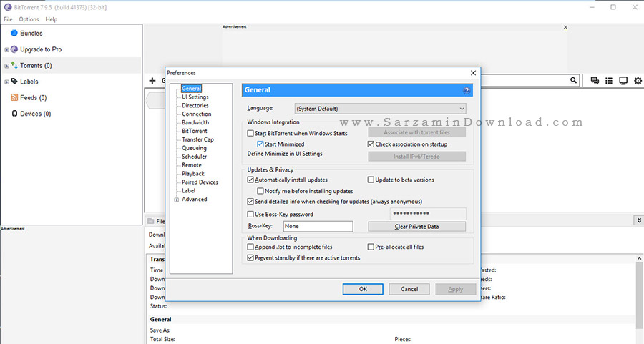This screenshot has width=644, height=344.
Task: Select BitTorrent in preferences tree
Action: [x=194, y=131]
